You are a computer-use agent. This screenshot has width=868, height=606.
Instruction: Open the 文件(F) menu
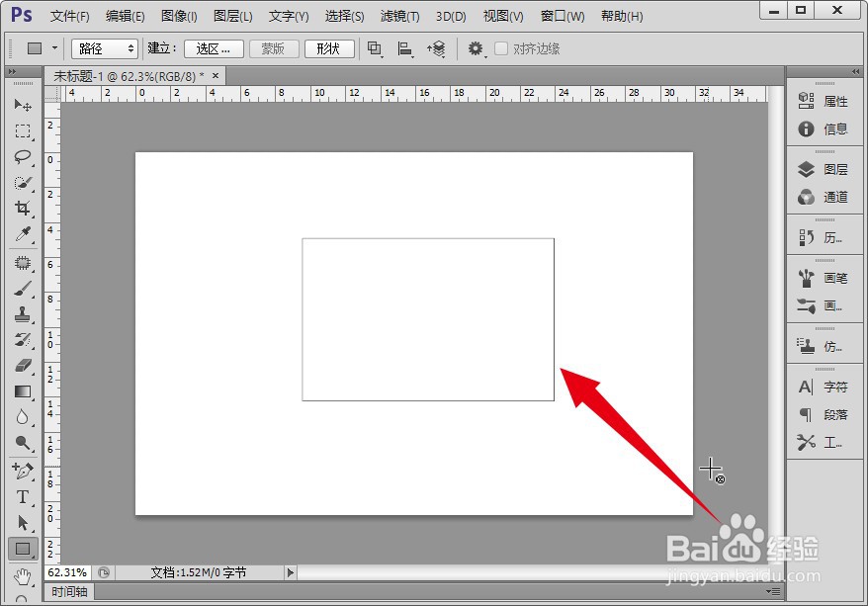pyautogui.click(x=70, y=17)
